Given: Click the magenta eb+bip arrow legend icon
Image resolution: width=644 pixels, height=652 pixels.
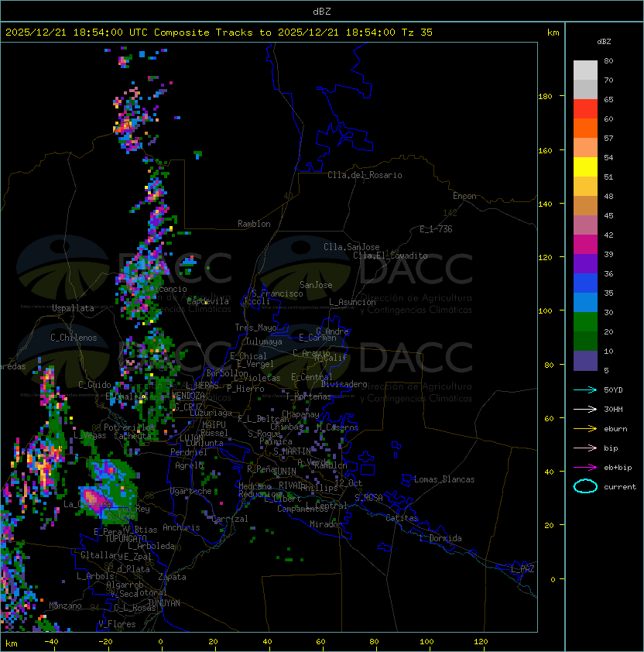Looking at the screenshot, I should pyautogui.click(x=585, y=468).
